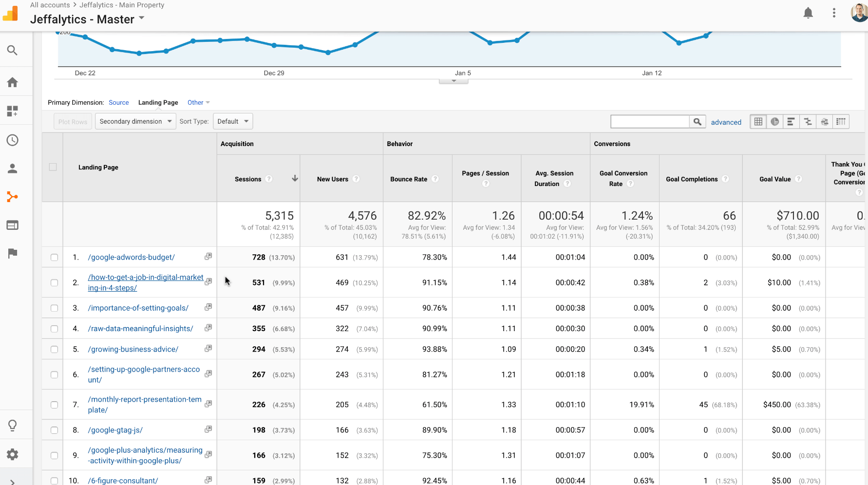Open the /google-adwords-budget/ landing page link
Screen dimensions: 868x485
coord(132,257)
